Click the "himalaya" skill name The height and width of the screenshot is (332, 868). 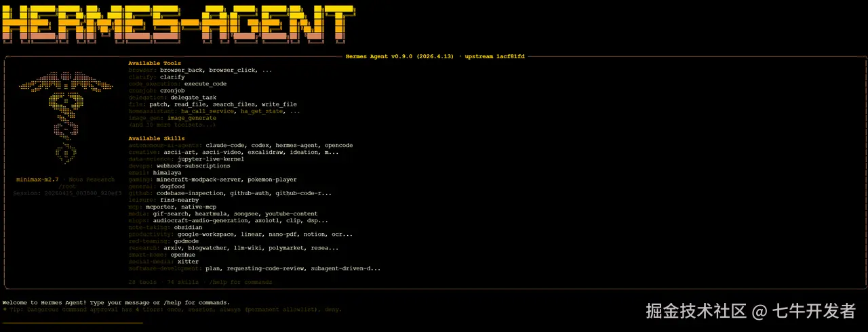167,173
